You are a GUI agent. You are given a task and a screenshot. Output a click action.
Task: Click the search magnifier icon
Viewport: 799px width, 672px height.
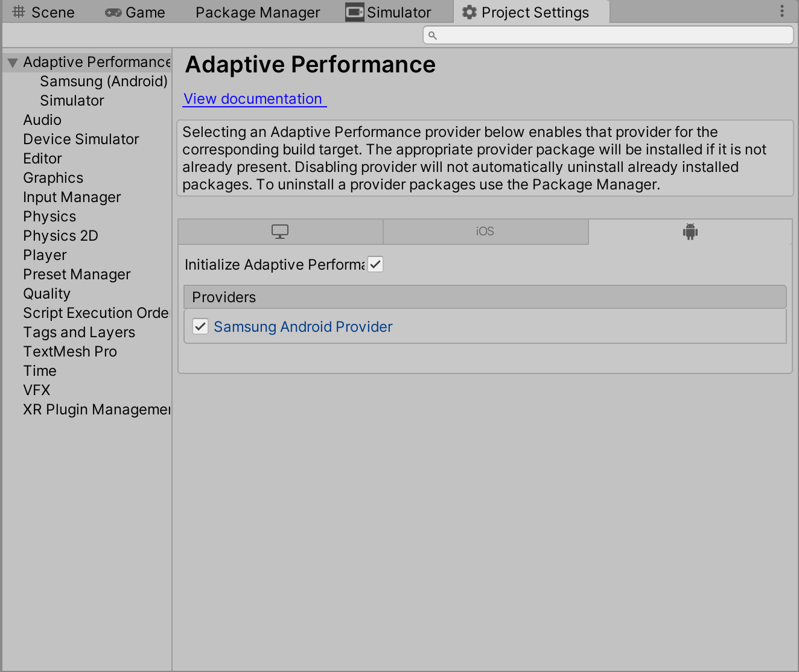coord(433,36)
